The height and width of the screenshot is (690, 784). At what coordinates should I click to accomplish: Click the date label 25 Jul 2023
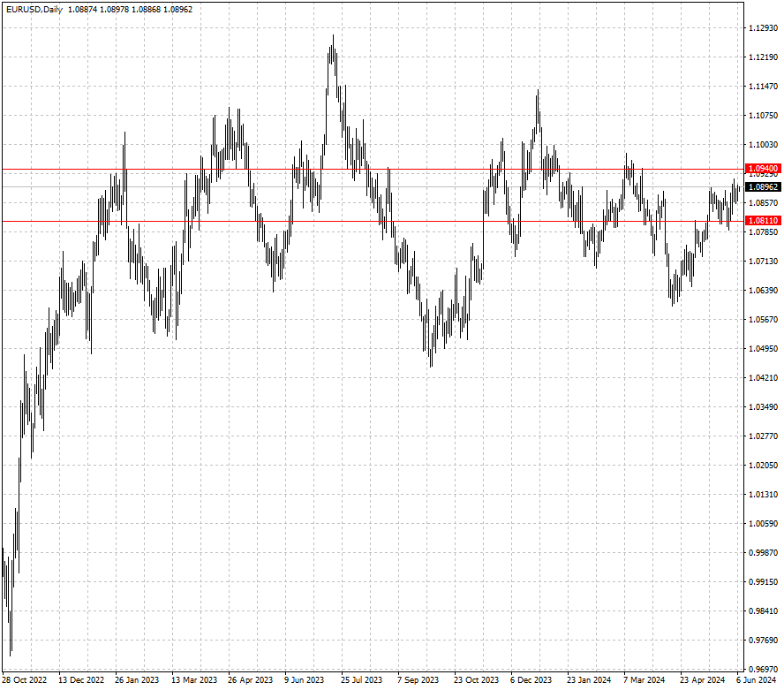tap(361, 680)
